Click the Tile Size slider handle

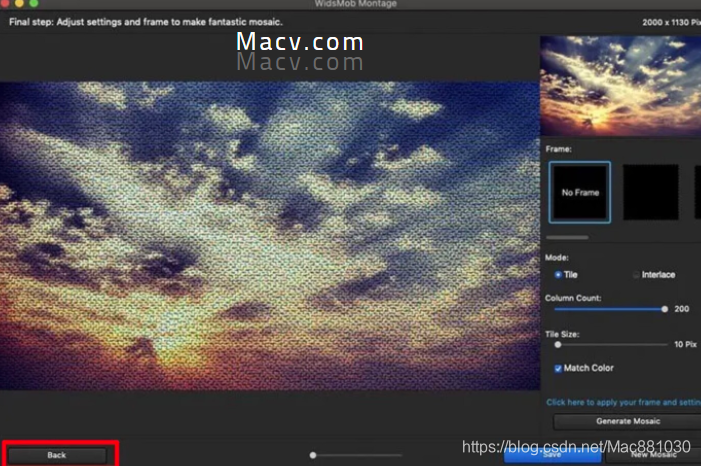(557, 344)
